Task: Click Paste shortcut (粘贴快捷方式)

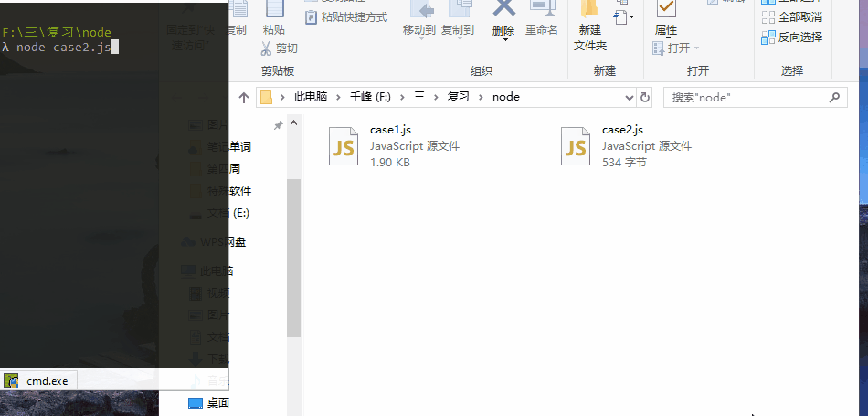Action: 346,17
